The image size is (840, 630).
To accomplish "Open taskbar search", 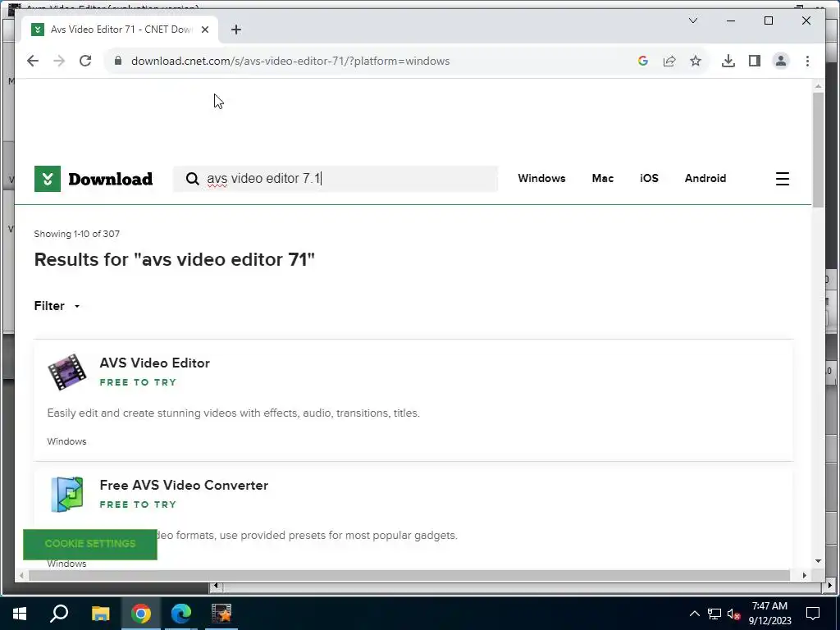I will click(x=59, y=614).
